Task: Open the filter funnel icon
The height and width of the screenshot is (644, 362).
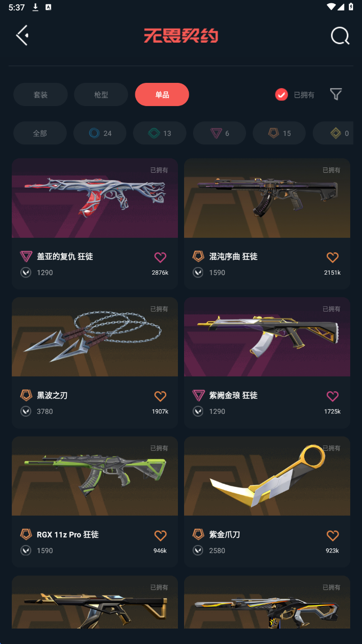Action: point(336,94)
